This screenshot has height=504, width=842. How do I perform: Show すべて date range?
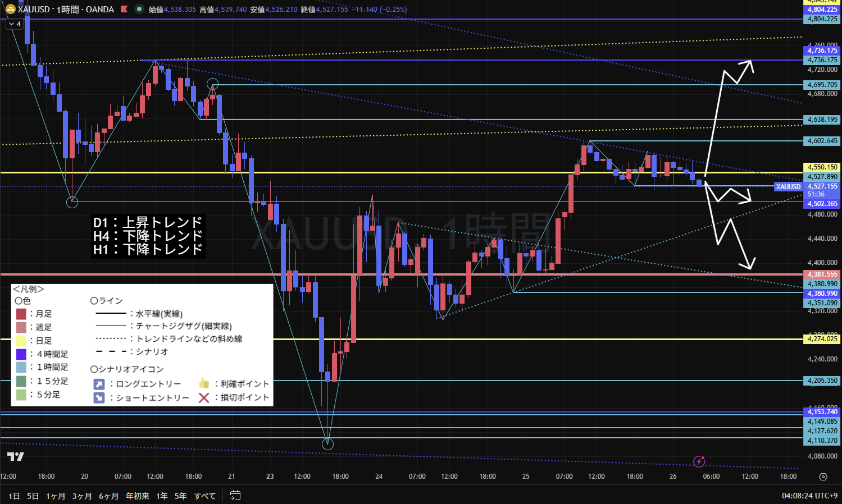[x=204, y=496]
